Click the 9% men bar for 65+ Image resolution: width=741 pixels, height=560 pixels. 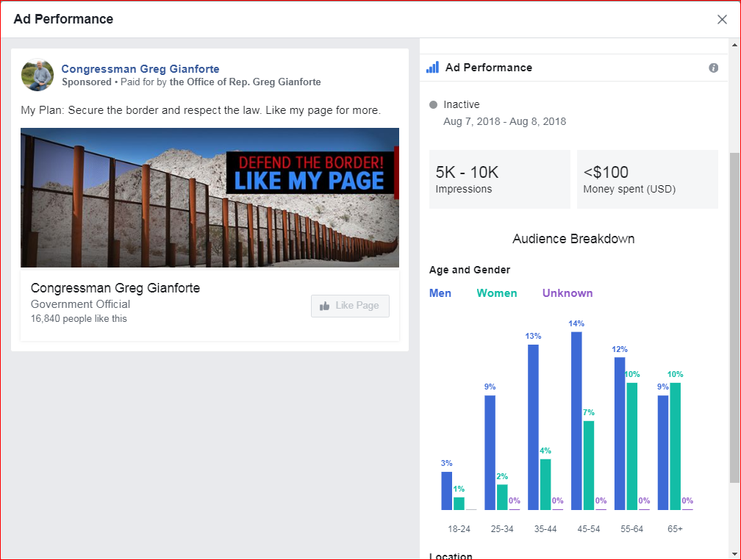[x=663, y=453]
